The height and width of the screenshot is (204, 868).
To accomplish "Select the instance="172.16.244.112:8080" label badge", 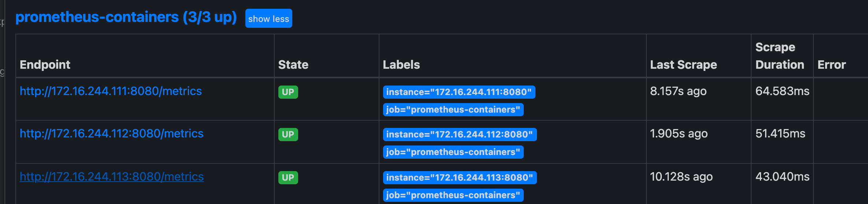I will tap(460, 135).
